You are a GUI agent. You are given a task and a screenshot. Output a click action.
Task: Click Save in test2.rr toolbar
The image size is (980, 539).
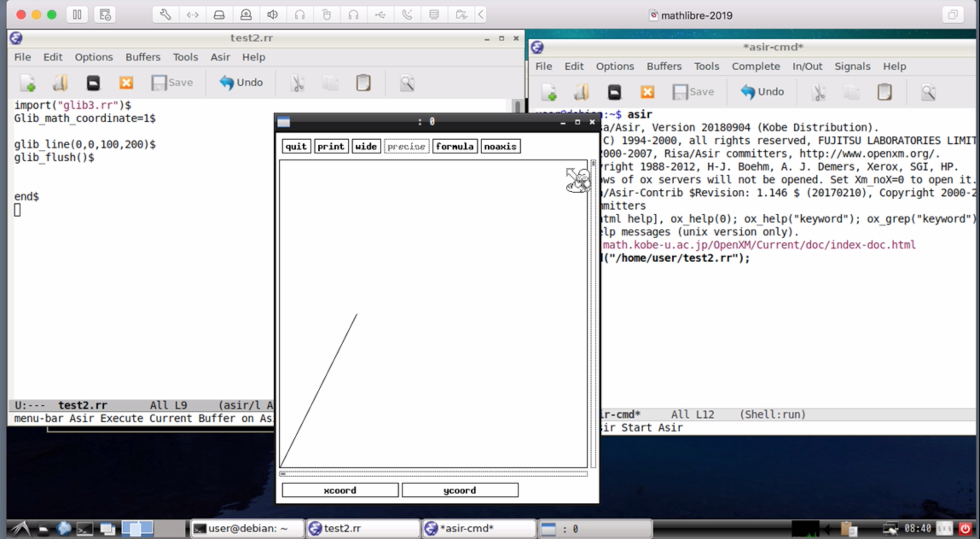click(x=172, y=83)
